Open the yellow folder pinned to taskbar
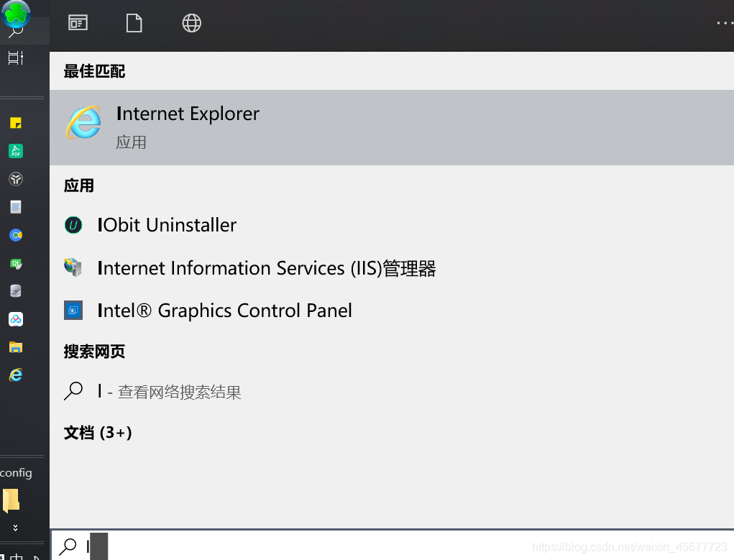Image resolution: width=734 pixels, height=560 pixels. coord(16,346)
